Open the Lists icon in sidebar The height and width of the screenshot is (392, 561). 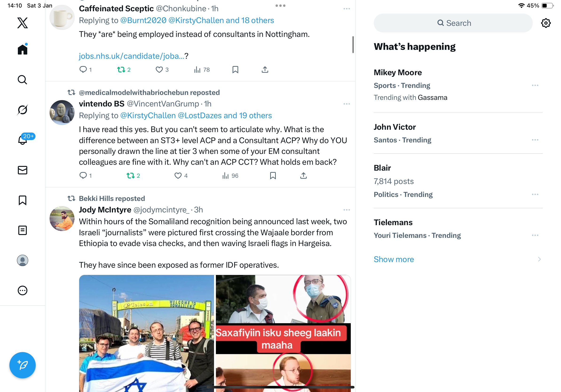point(23,230)
